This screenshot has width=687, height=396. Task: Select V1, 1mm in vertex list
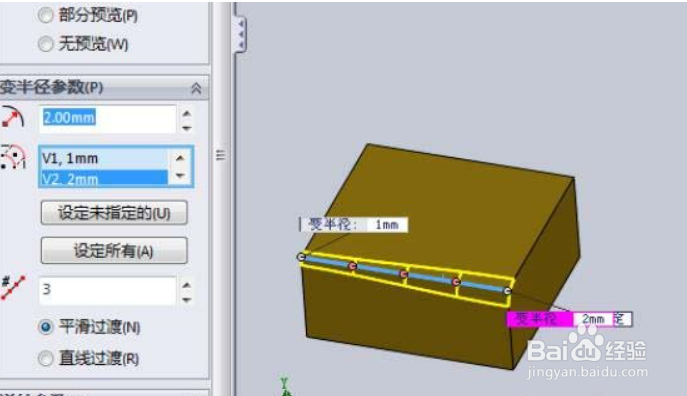click(x=104, y=159)
